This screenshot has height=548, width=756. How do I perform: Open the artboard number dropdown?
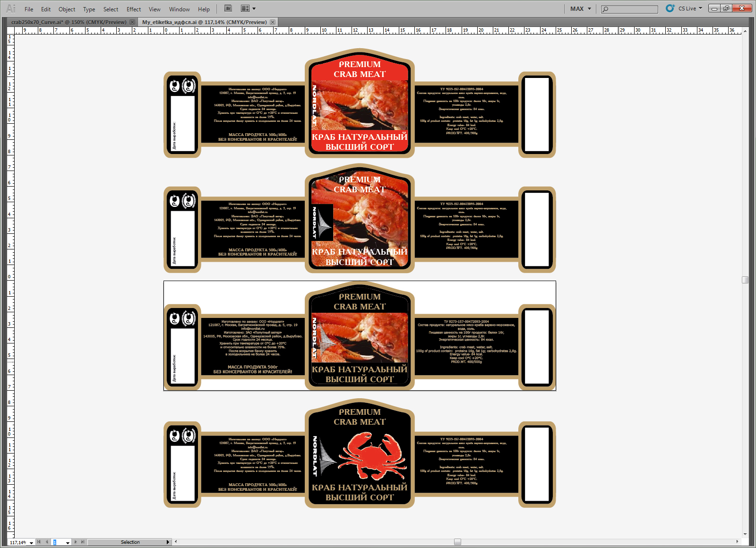pos(68,543)
